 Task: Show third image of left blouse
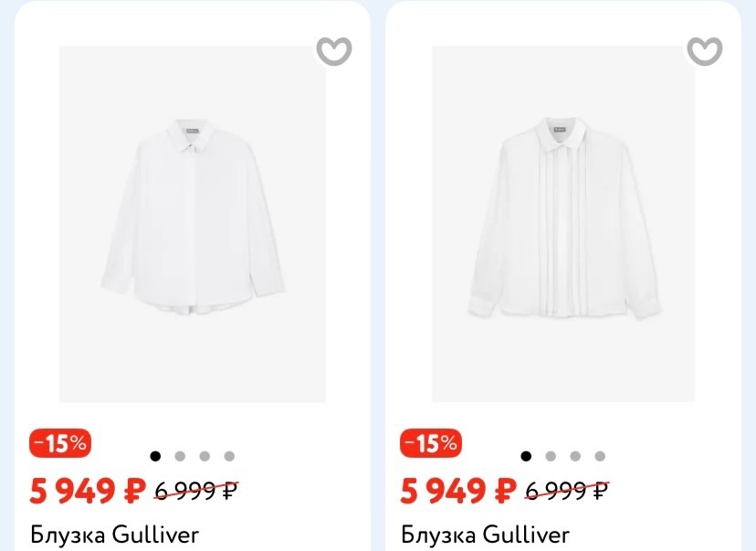[x=205, y=456]
